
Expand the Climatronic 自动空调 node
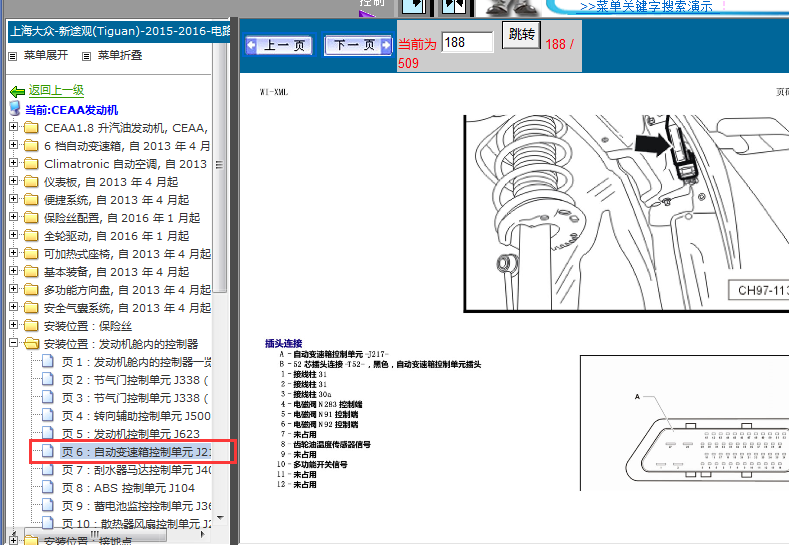(14, 163)
